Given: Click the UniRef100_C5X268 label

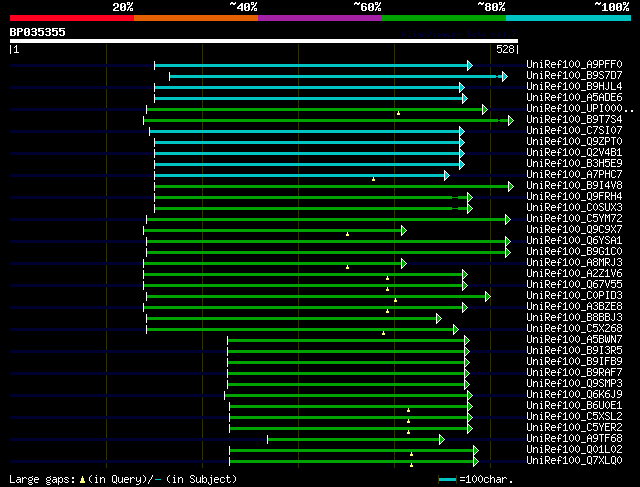Looking at the screenshot, I should tap(574, 329).
